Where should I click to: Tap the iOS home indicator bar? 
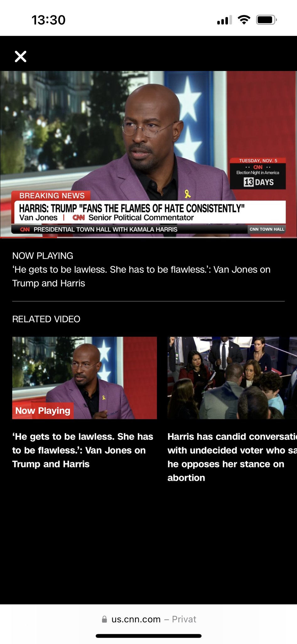[148, 636]
